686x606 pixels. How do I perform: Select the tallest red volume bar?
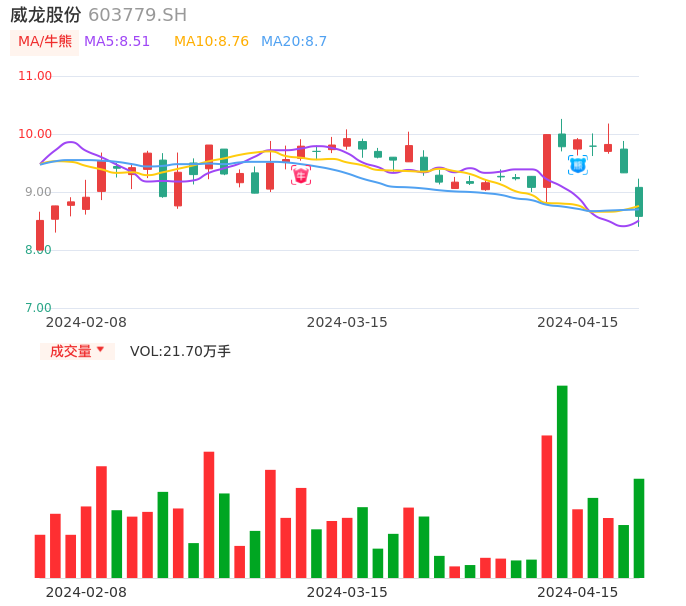click(547, 506)
